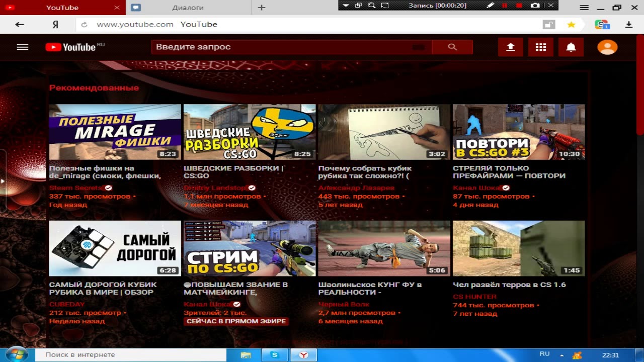644x362 pixels.
Task: Open title ШВЕДСКИЕ РАЗБОРКИ | CS:GO
Action: pyautogui.click(x=234, y=172)
